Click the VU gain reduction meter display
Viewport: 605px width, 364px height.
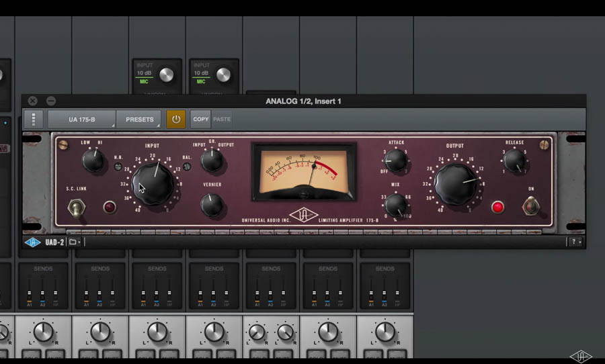[304, 171]
